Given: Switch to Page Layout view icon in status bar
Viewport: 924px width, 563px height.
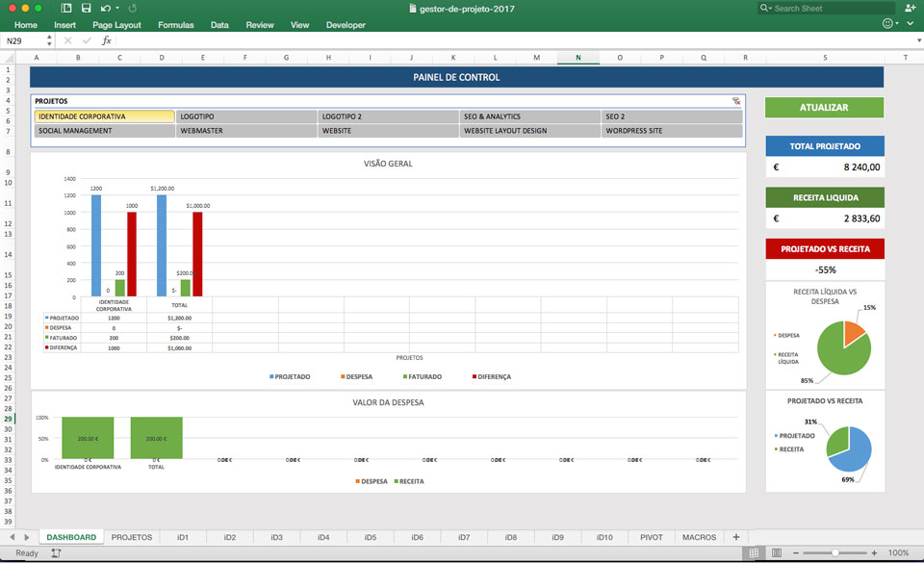Looking at the screenshot, I should [777, 553].
